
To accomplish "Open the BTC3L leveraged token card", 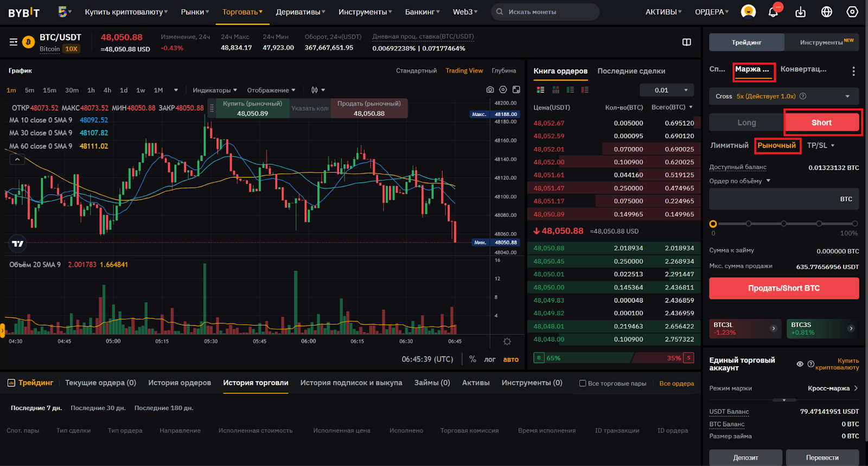I will click(745, 329).
